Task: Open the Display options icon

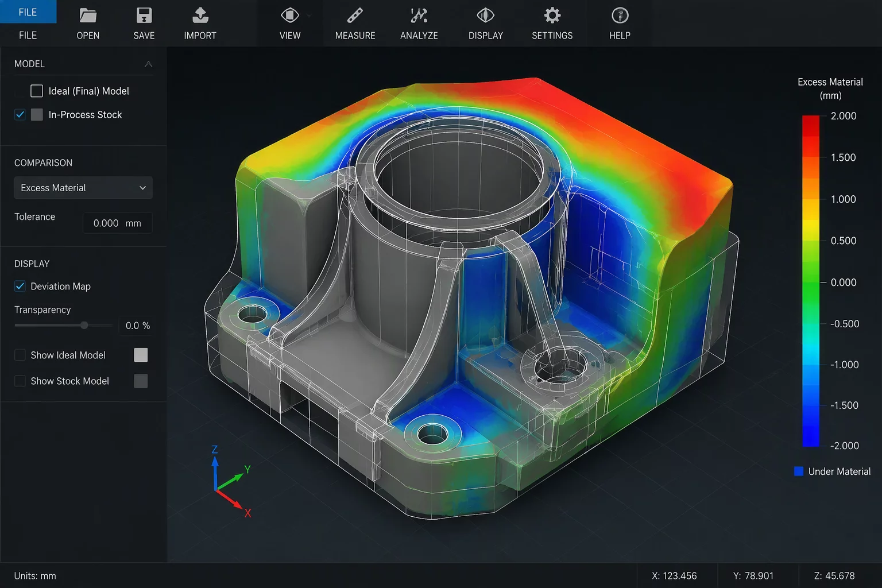Action: coord(486,16)
